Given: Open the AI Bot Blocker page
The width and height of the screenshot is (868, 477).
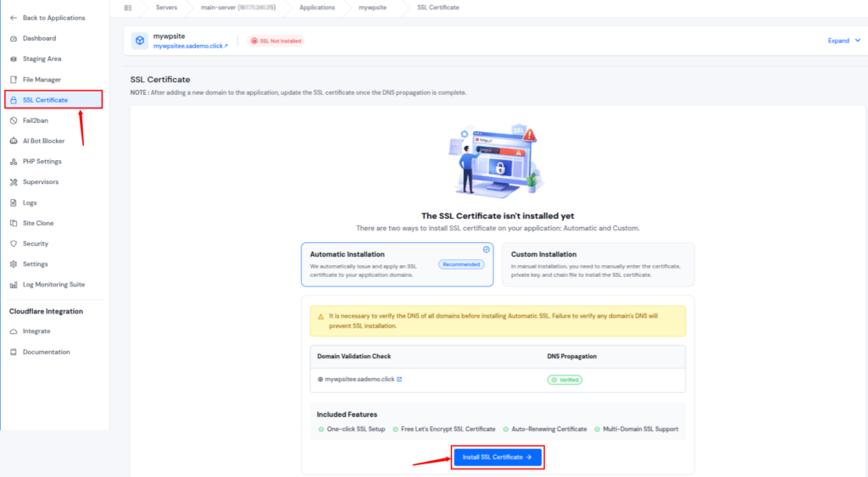Looking at the screenshot, I should [43, 141].
